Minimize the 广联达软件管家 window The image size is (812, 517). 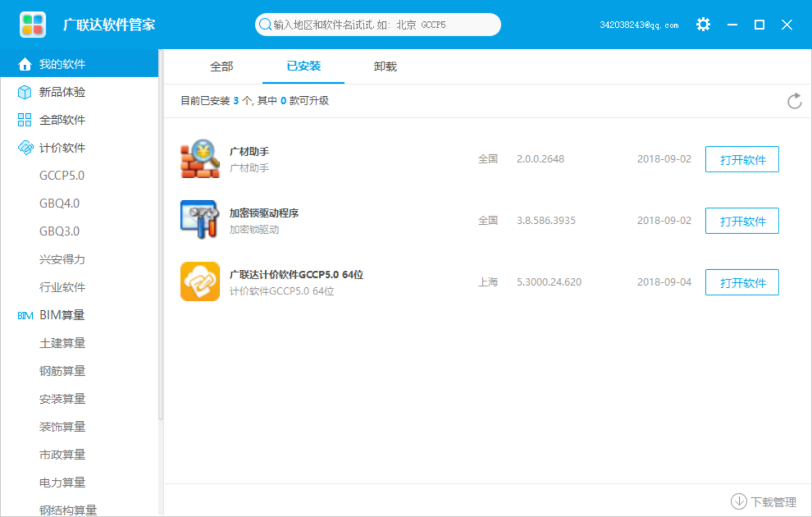732,25
